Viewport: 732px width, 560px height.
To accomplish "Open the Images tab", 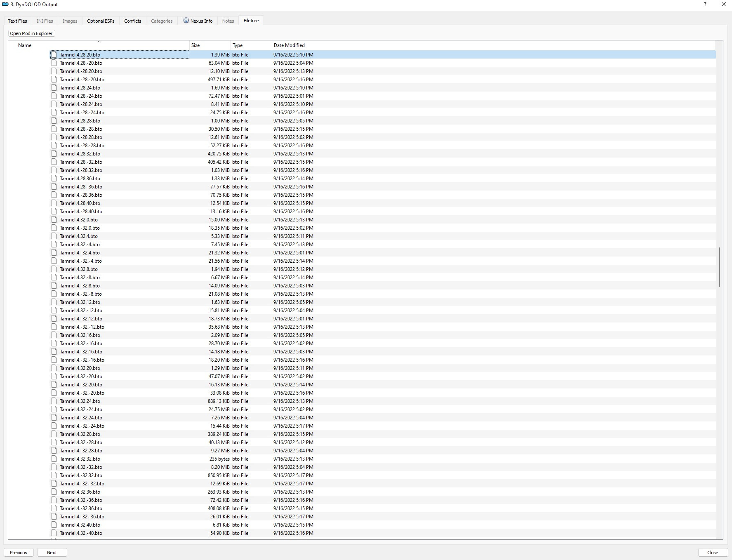I will [x=70, y=21].
